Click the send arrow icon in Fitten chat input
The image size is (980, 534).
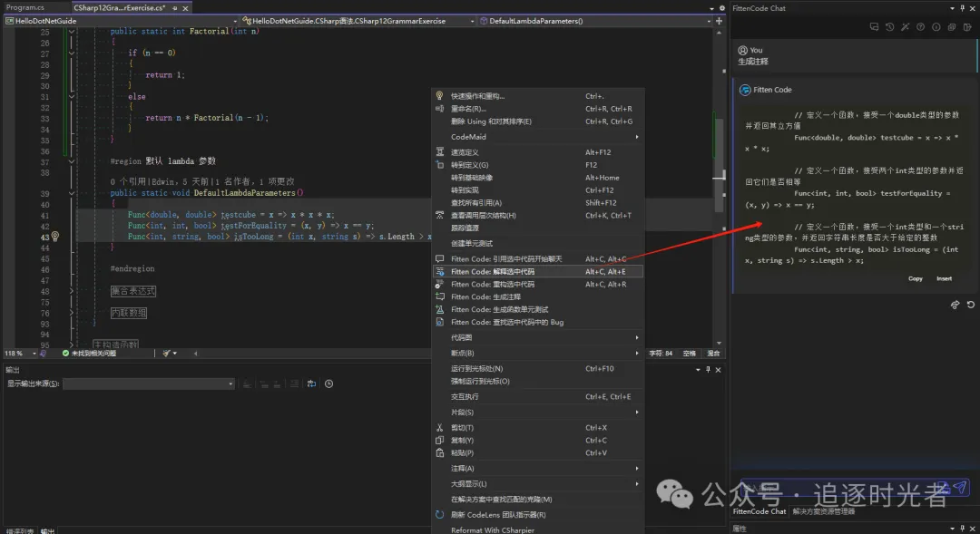[x=960, y=488]
